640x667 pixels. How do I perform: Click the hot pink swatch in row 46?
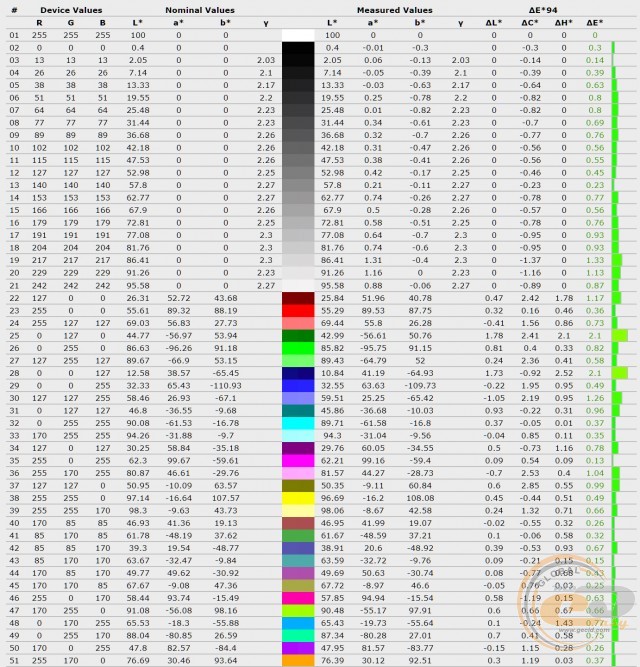pyautogui.click(x=298, y=598)
